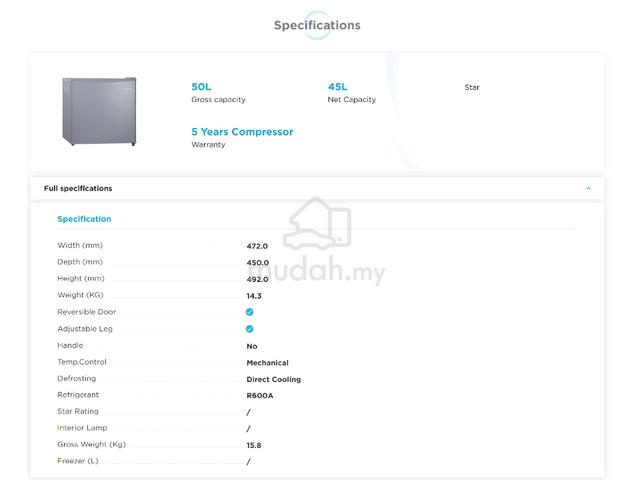
Task: Click the Gross Weight (Kg) label
Action: point(92,444)
